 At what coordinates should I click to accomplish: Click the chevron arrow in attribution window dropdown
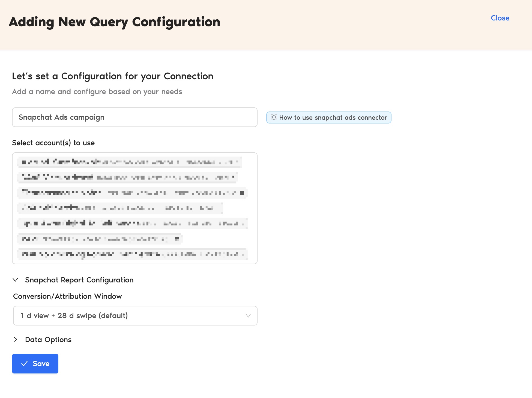[x=248, y=316]
